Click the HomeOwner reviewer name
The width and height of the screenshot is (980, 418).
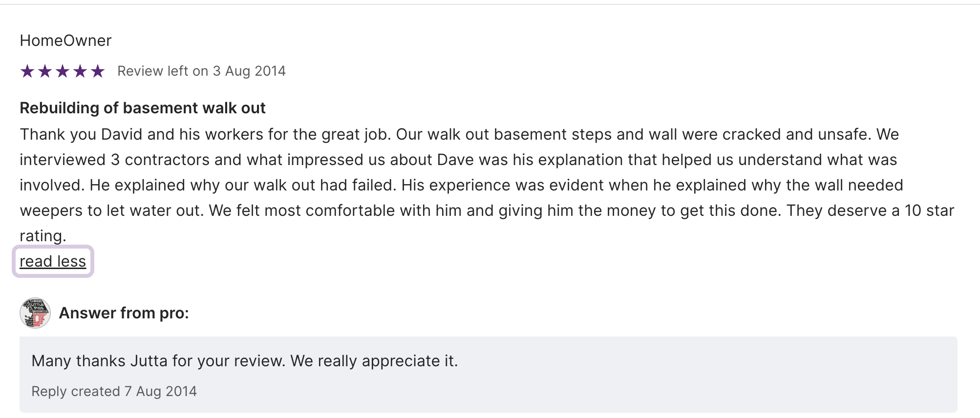tap(65, 41)
